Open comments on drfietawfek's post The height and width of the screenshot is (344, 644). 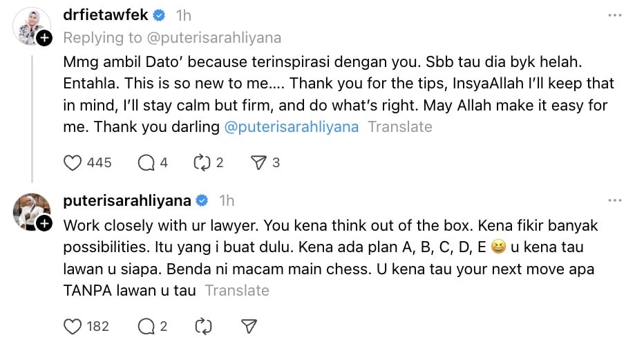click(x=146, y=163)
